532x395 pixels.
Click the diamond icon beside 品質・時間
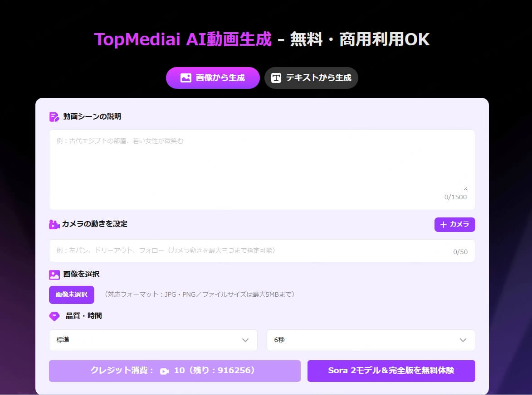[54, 316]
